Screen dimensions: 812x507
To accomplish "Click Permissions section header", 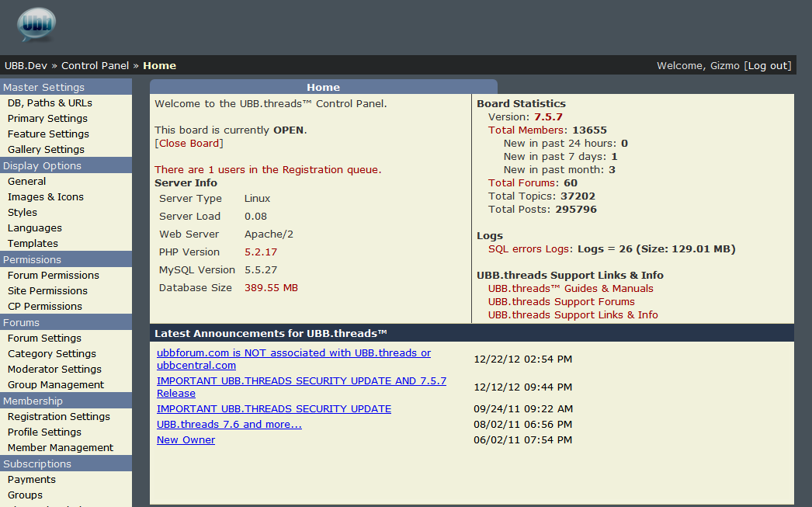I will pyautogui.click(x=66, y=259).
